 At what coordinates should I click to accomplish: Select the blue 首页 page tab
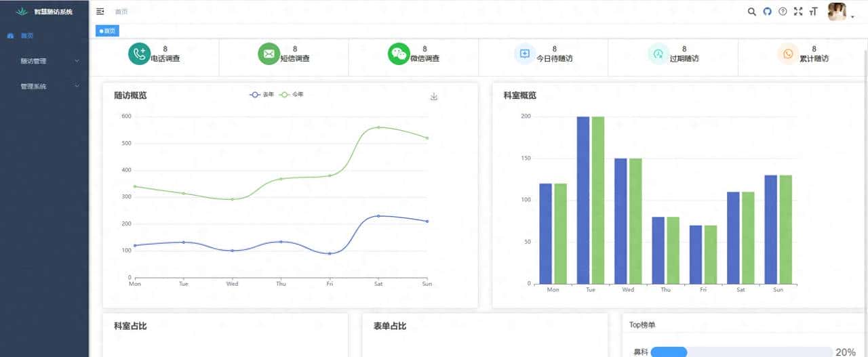click(x=107, y=30)
